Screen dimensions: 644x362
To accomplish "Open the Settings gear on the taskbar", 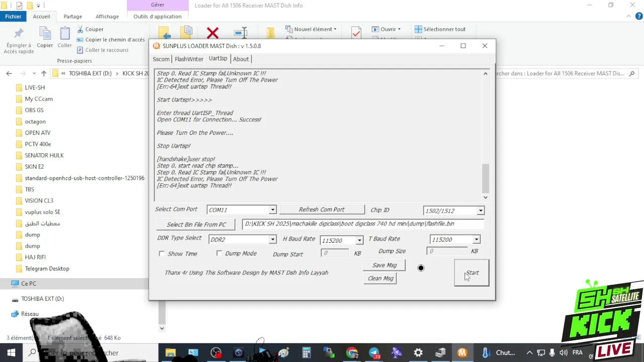I will pyautogui.click(x=418, y=353).
